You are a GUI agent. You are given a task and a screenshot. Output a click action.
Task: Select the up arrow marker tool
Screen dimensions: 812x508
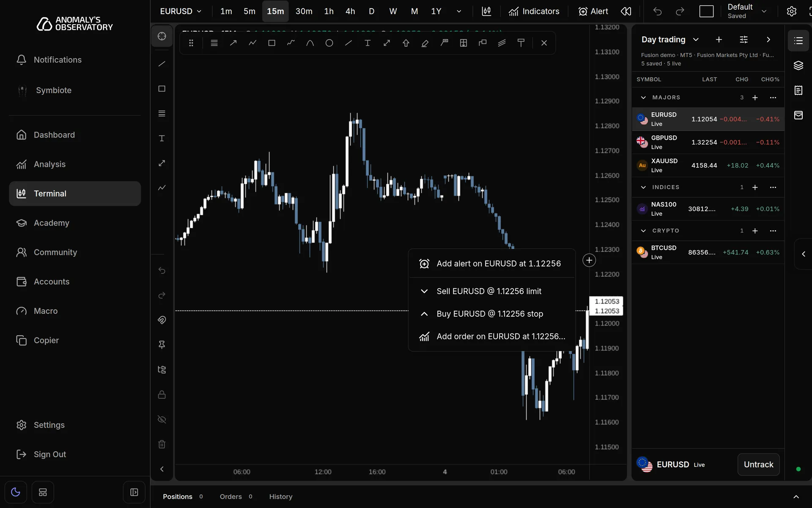click(406, 43)
